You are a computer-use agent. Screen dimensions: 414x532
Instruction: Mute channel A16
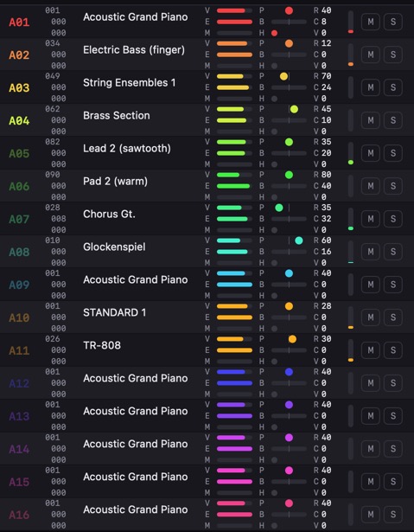(x=370, y=515)
